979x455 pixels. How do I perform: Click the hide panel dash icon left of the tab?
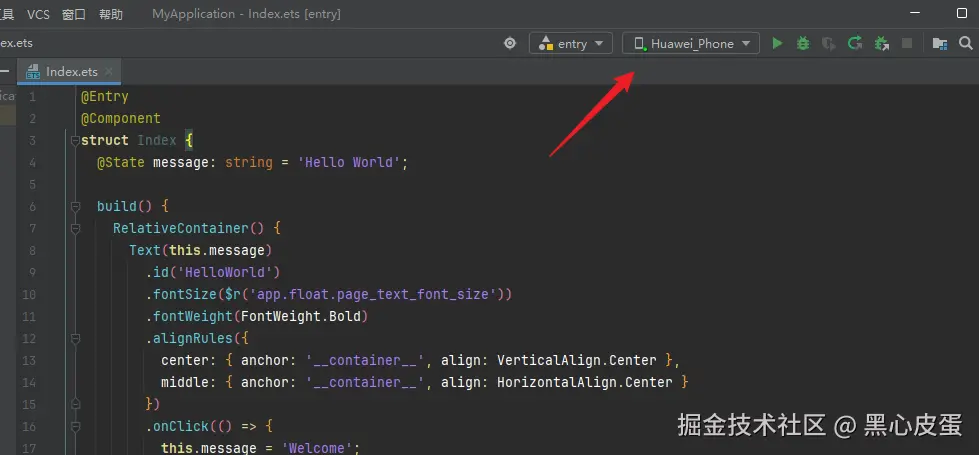(4, 71)
